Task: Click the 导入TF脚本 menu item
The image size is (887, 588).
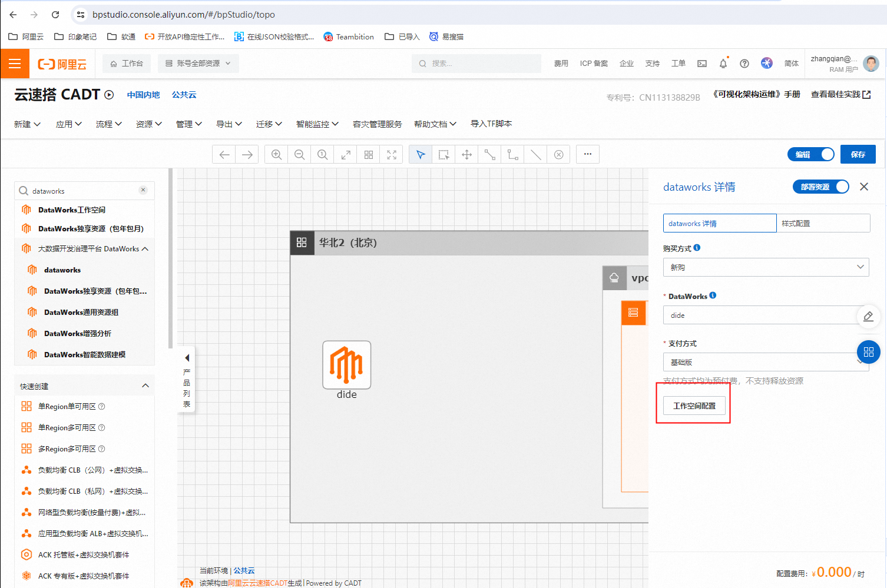Action: click(491, 124)
